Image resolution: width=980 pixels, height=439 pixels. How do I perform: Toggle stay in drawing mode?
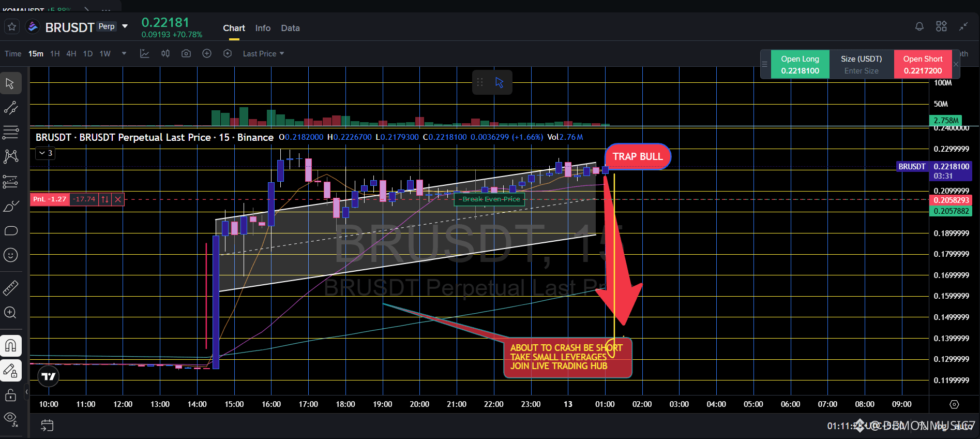pyautogui.click(x=10, y=370)
